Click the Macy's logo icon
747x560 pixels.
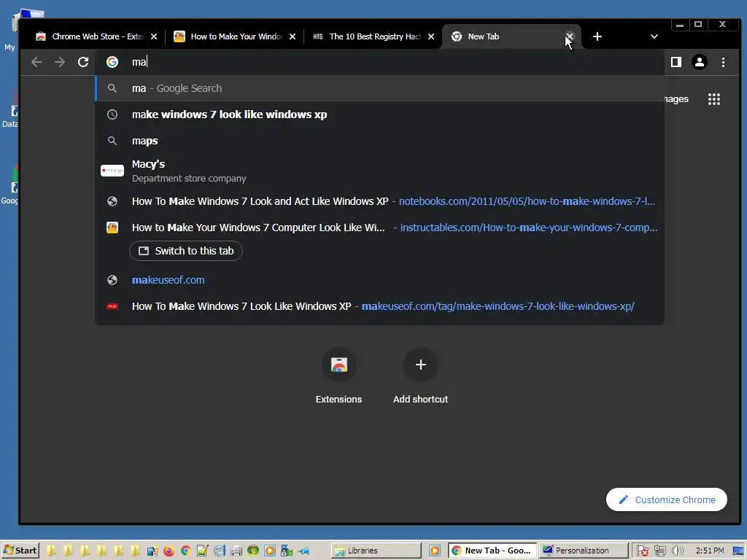[x=112, y=171]
